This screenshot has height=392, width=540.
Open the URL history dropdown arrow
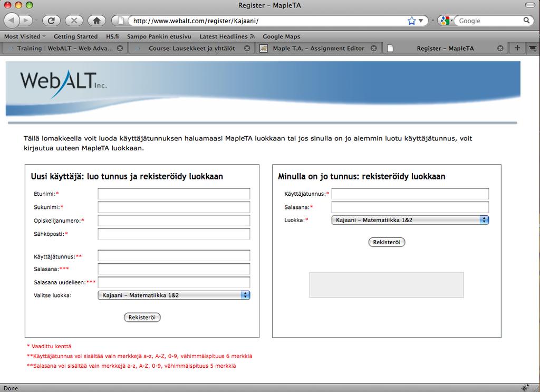click(421, 21)
